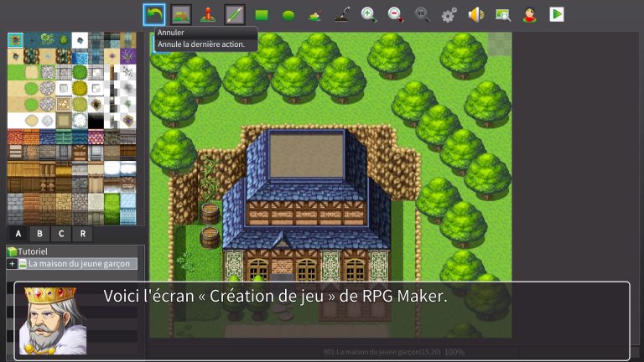This screenshot has width=644, height=362.
Task: Switch to tileset tab A
Action: point(18,234)
